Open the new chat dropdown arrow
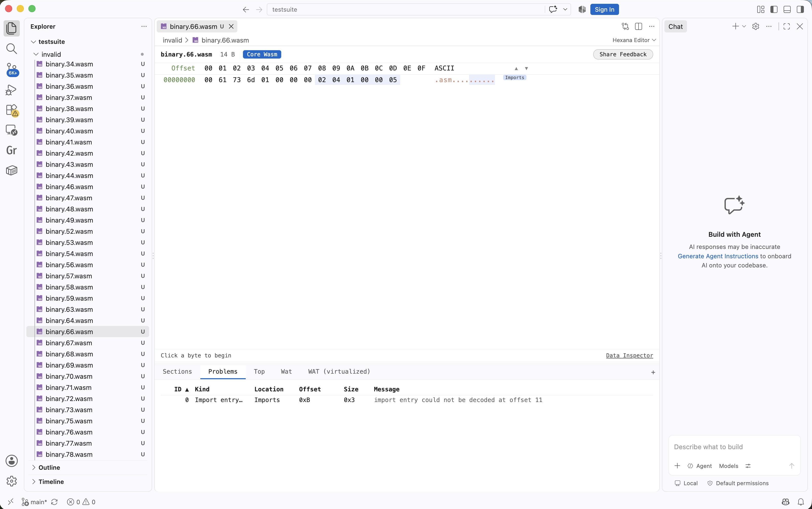The height and width of the screenshot is (509, 812). tap(744, 27)
